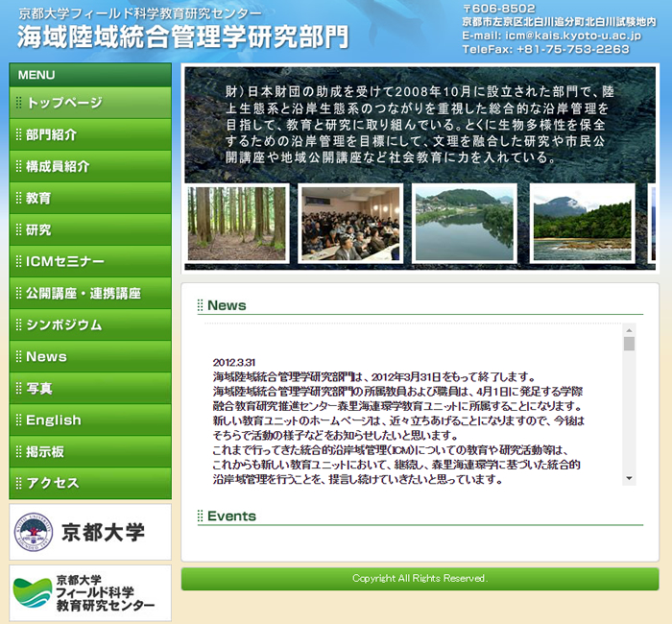Go to 部門紹介 page
Viewport: 672px width, 624px height.
pos(89,134)
